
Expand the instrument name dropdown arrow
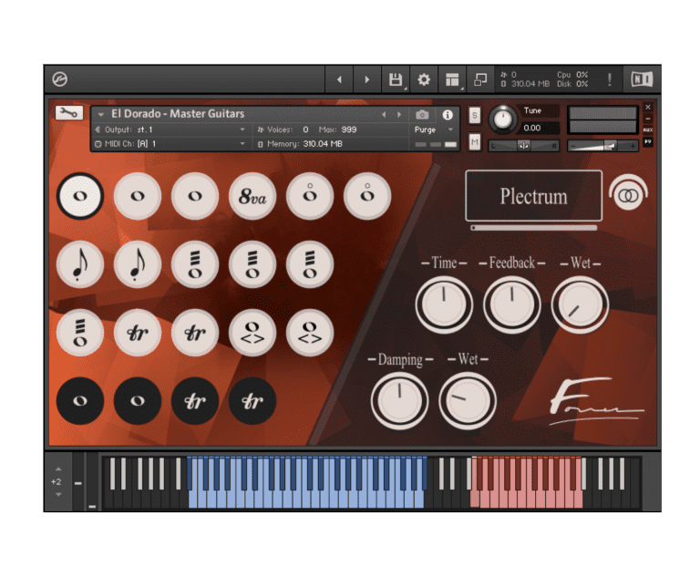tap(101, 115)
